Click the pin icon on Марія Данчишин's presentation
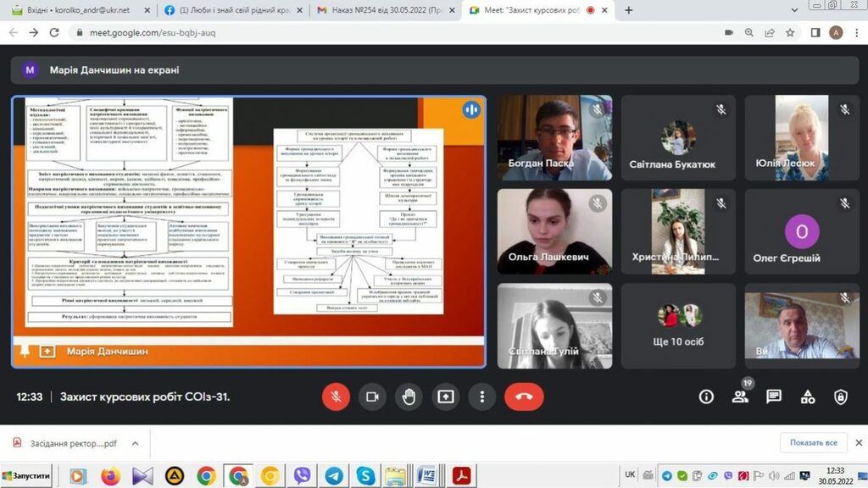868x488 pixels. pos(25,352)
